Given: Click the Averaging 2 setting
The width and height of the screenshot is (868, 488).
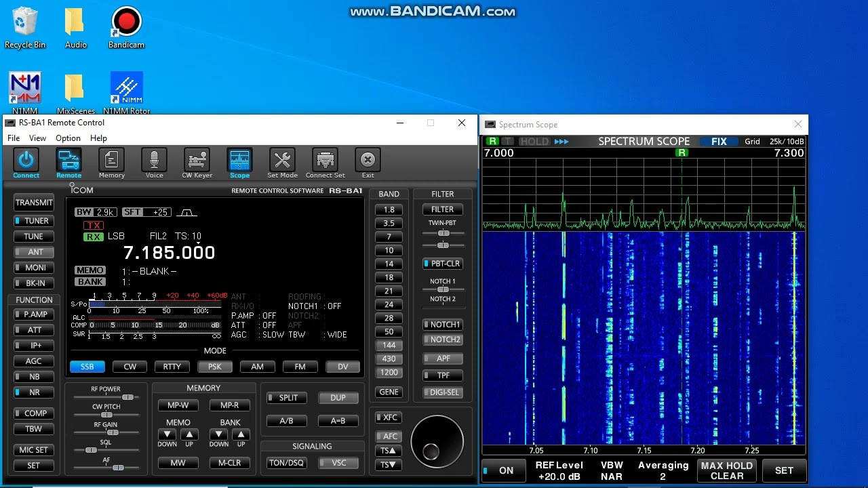Looking at the screenshot, I should pos(663,470).
